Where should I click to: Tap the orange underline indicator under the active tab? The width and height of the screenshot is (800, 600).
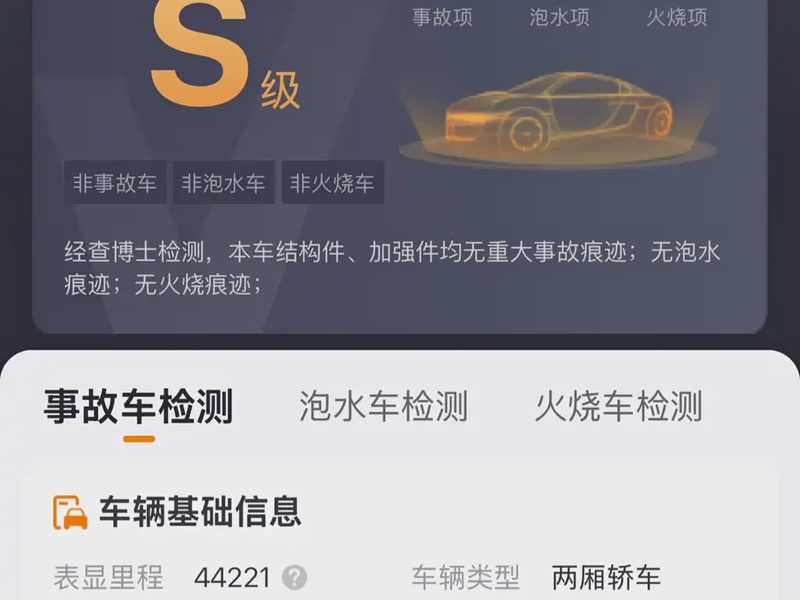click(139, 439)
